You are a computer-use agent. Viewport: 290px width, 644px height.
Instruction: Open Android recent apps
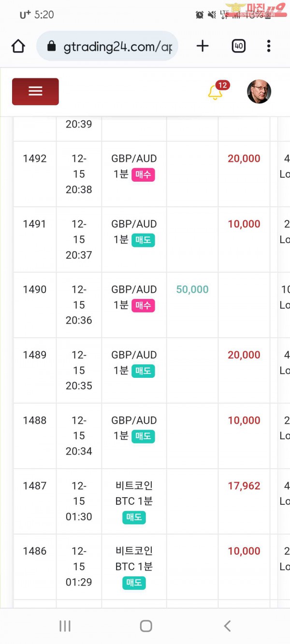point(65,626)
